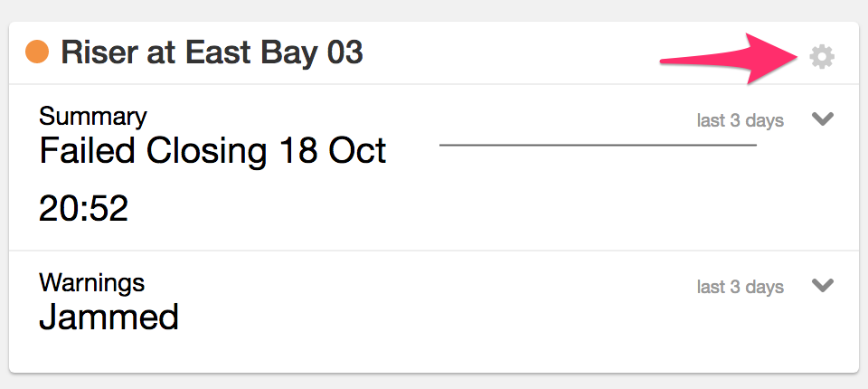
Task: Select the Warnings section label
Action: coord(91,282)
